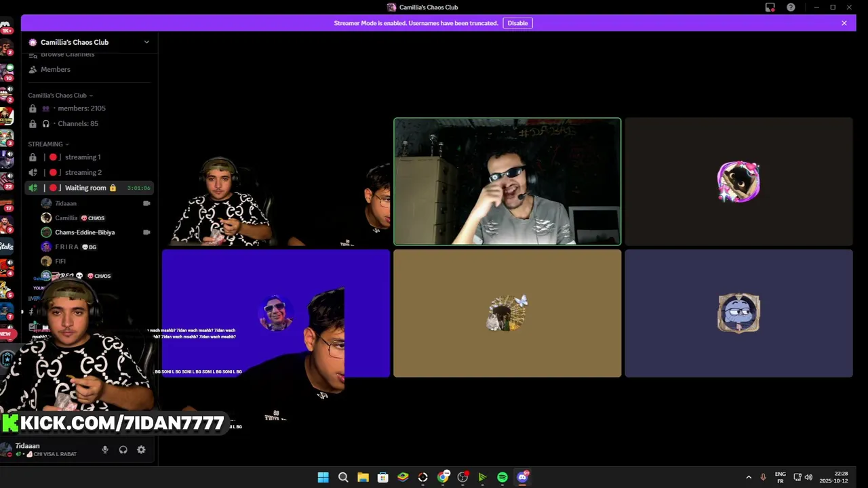Select locked members: 2105 channel
The height and width of the screenshot is (488, 868).
tap(90, 108)
